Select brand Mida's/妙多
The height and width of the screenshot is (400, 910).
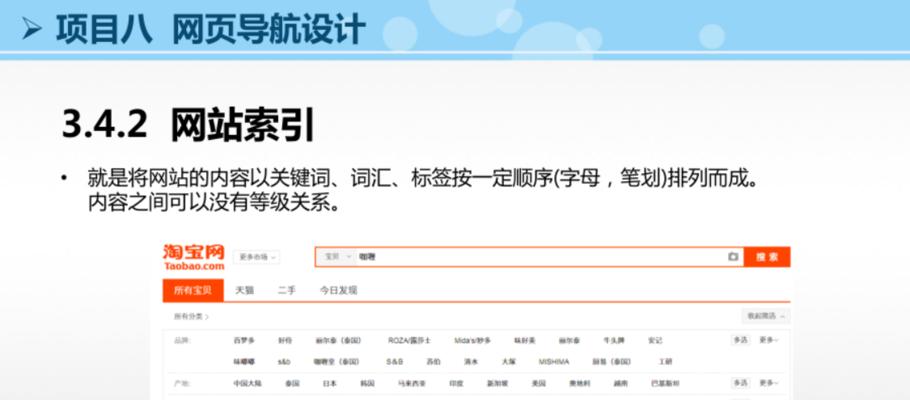point(472,341)
